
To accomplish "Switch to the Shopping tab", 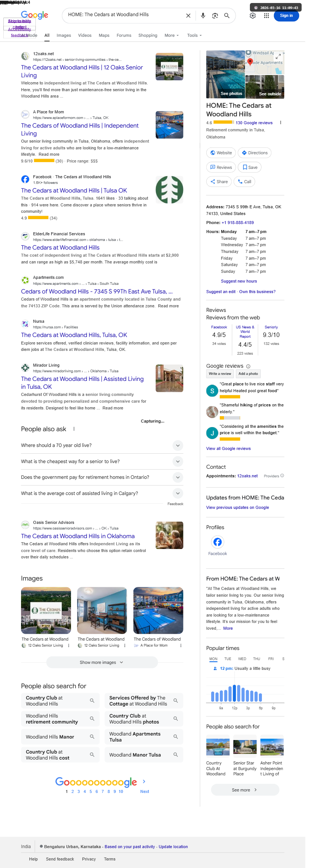I will (148, 35).
